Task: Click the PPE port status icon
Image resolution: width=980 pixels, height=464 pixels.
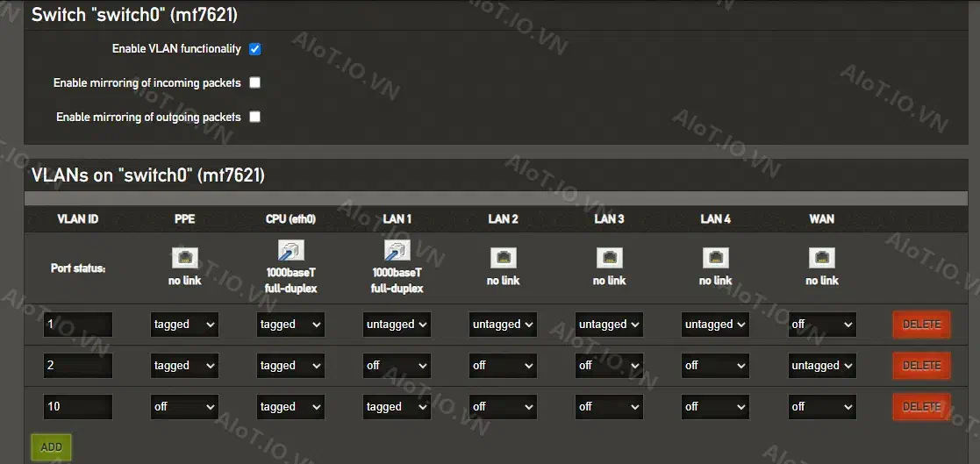Action: 184,258
